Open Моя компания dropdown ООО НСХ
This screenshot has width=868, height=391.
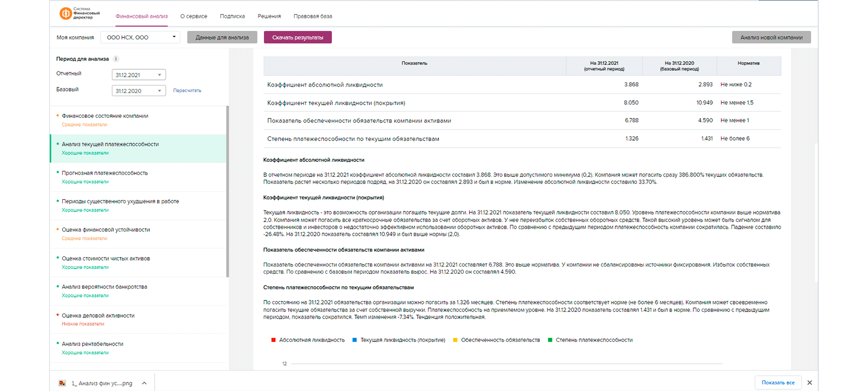pos(140,37)
